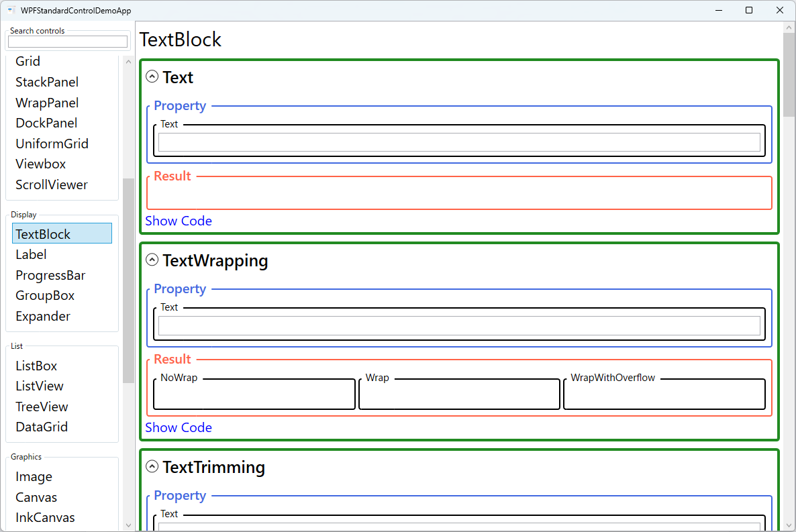Click the main panel scrollbar thumb

[789, 75]
